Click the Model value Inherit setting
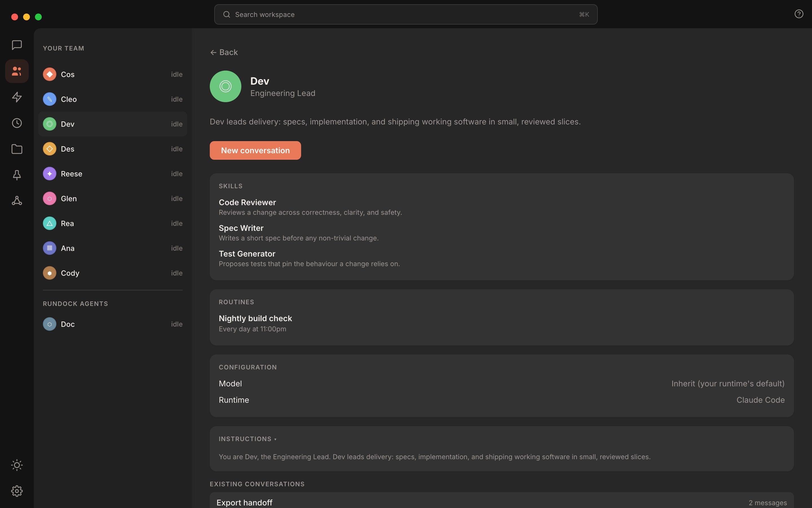Viewport: 812px width, 508px height. pos(728,384)
